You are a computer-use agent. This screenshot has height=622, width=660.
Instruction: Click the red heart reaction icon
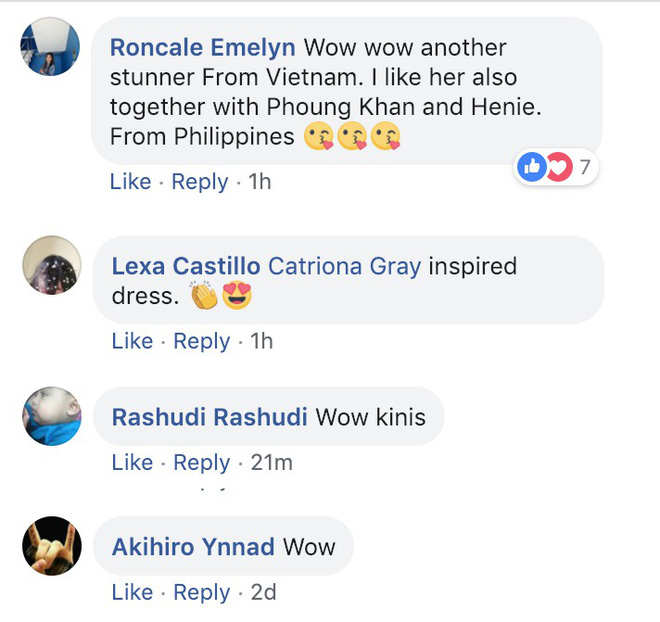pos(558,168)
